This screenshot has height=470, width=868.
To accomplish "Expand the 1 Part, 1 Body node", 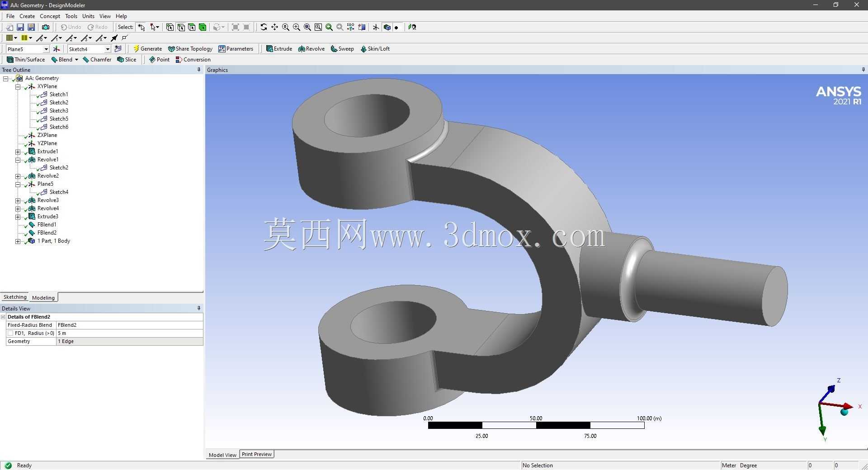I will click(x=18, y=241).
